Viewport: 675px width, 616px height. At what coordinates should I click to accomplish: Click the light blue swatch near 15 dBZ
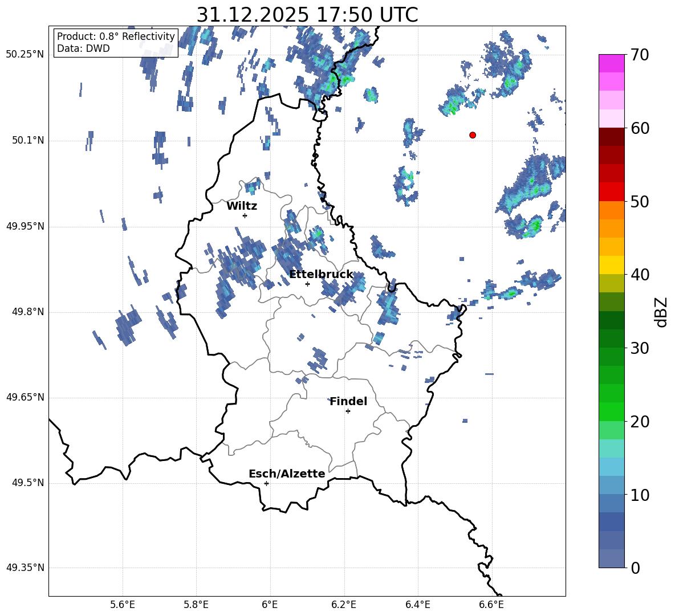pos(612,467)
